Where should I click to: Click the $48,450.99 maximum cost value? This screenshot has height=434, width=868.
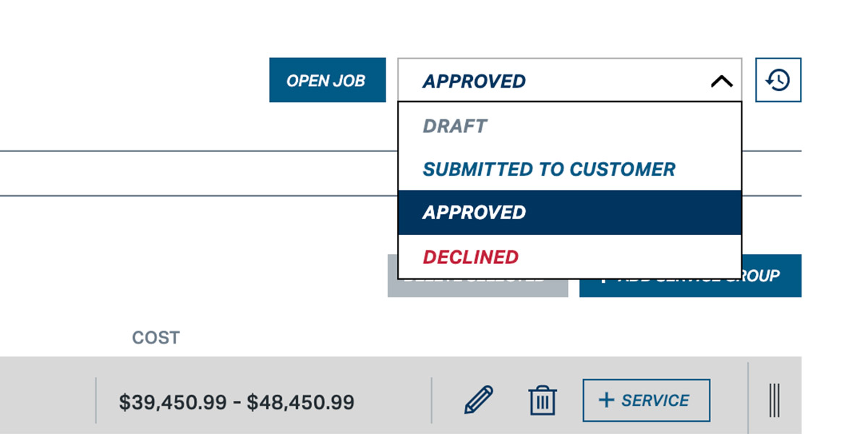click(300, 402)
